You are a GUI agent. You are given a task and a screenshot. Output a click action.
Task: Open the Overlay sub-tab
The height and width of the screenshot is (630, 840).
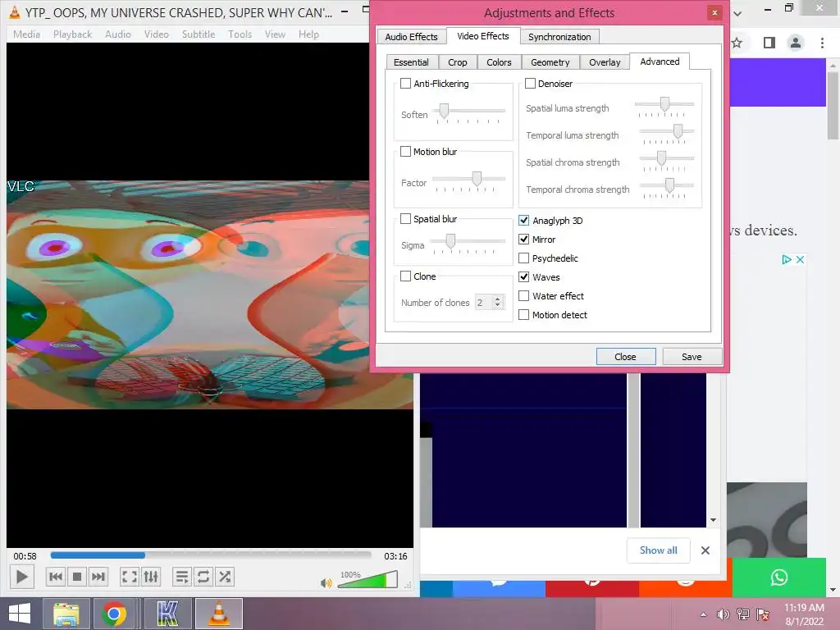click(605, 62)
